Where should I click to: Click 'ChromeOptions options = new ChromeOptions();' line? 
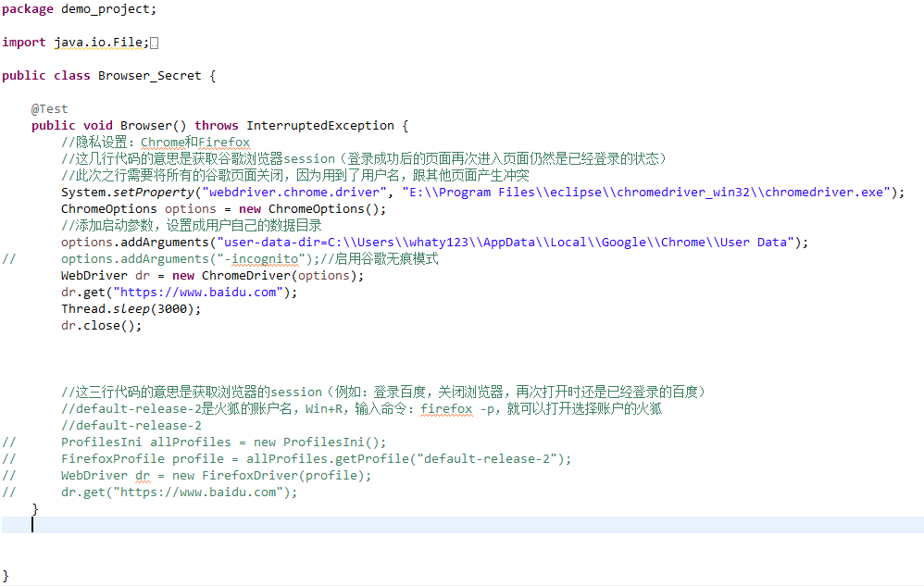click(x=223, y=209)
